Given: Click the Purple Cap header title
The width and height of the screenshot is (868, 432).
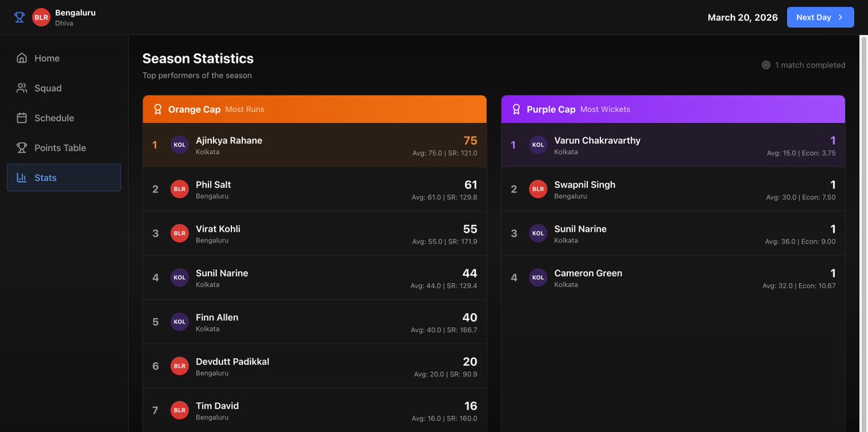Looking at the screenshot, I should tap(551, 109).
